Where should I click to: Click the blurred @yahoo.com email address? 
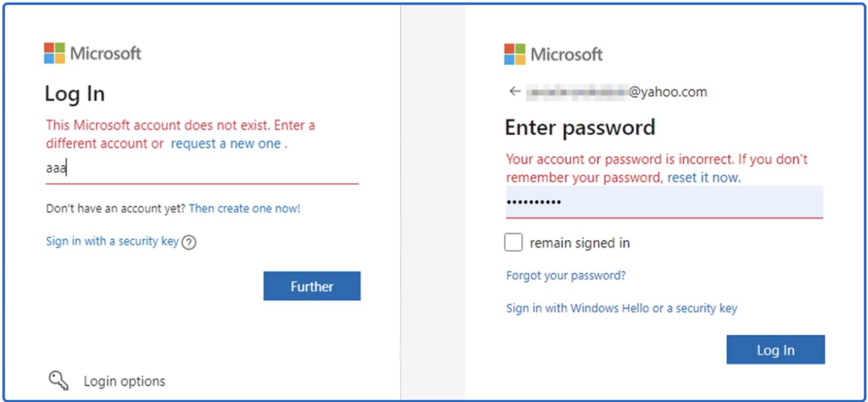[x=617, y=92]
